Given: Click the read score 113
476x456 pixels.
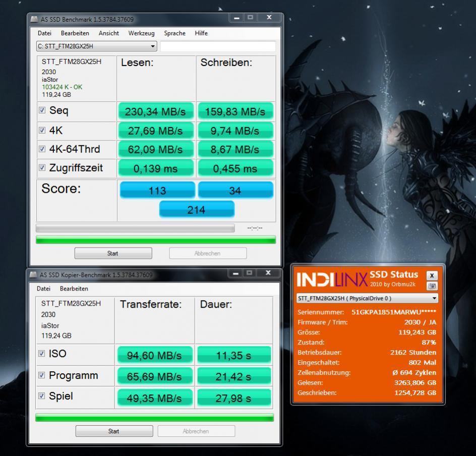Looking at the screenshot, I should [x=157, y=190].
